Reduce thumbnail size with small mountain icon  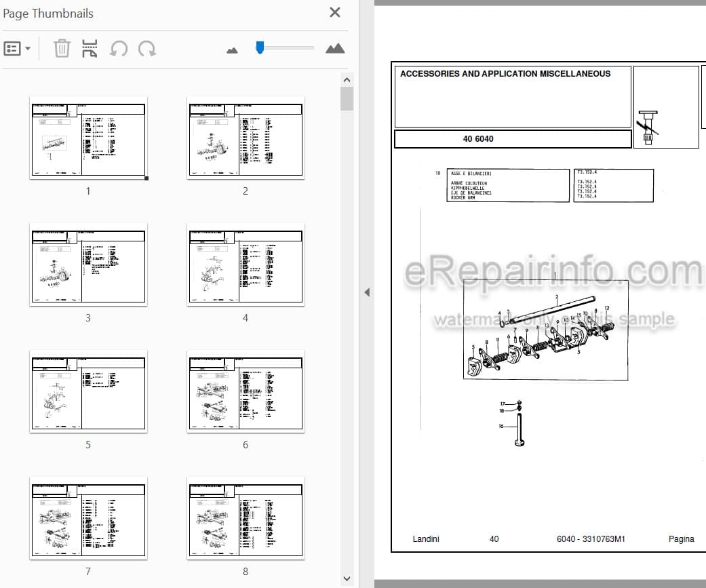tap(232, 50)
